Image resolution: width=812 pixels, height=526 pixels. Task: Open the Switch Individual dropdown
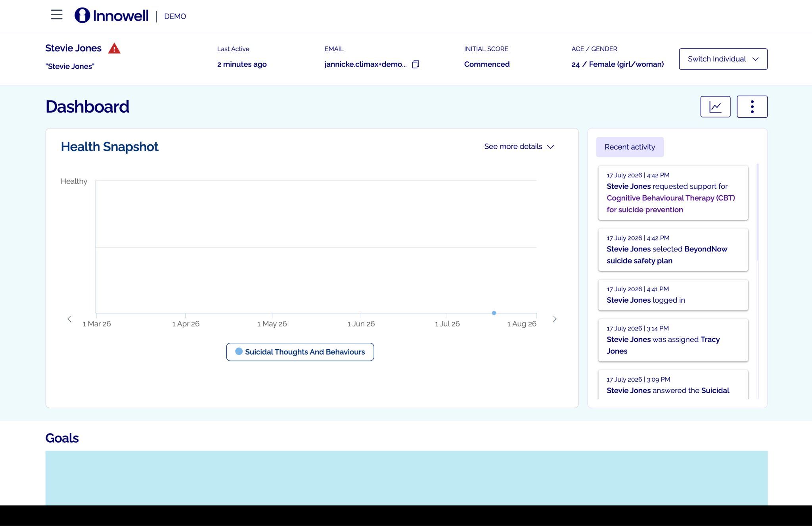723,59
